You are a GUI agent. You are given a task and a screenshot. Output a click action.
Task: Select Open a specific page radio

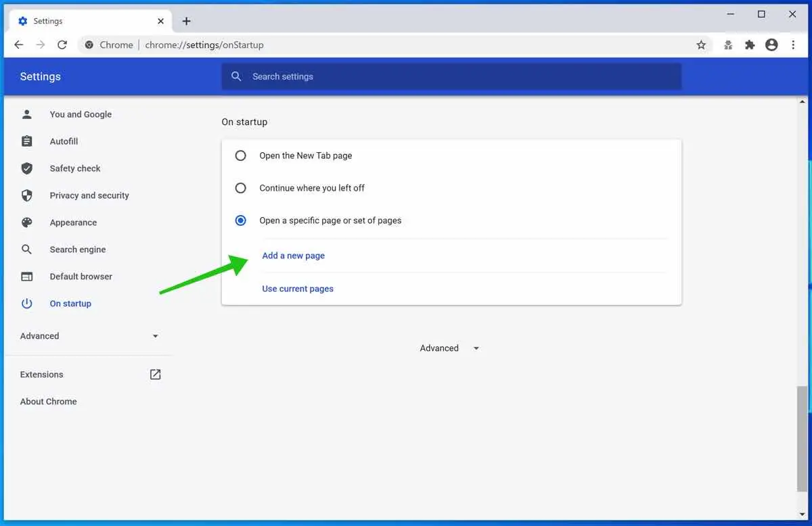[x=240, y=220]
